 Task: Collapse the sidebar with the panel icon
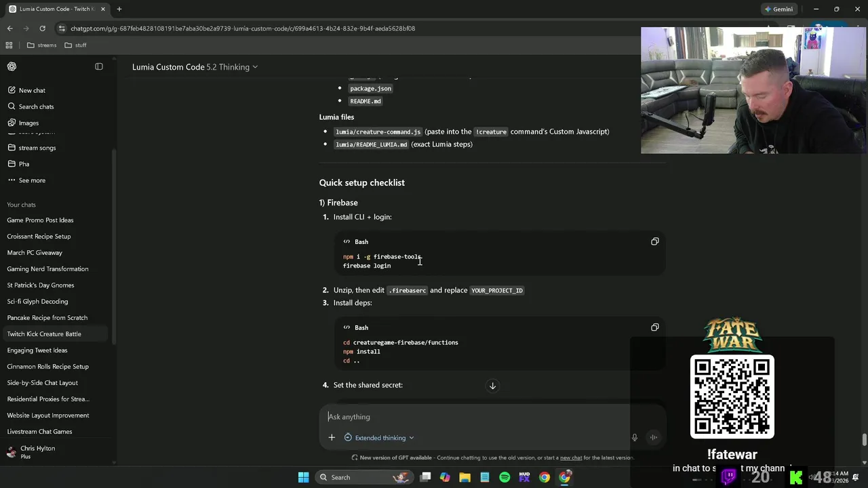click(99, 66)
